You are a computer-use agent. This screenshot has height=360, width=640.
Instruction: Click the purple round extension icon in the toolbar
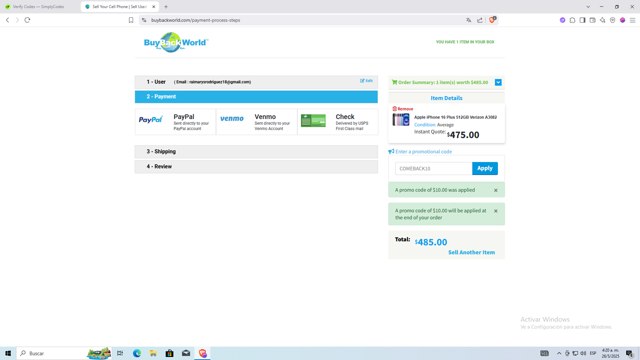click(562, 20)
